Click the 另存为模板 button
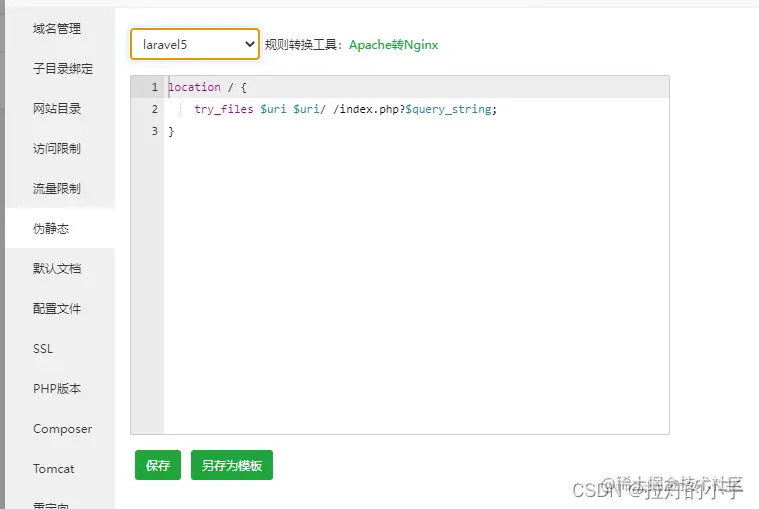759x509 pixels. (232, 465)
